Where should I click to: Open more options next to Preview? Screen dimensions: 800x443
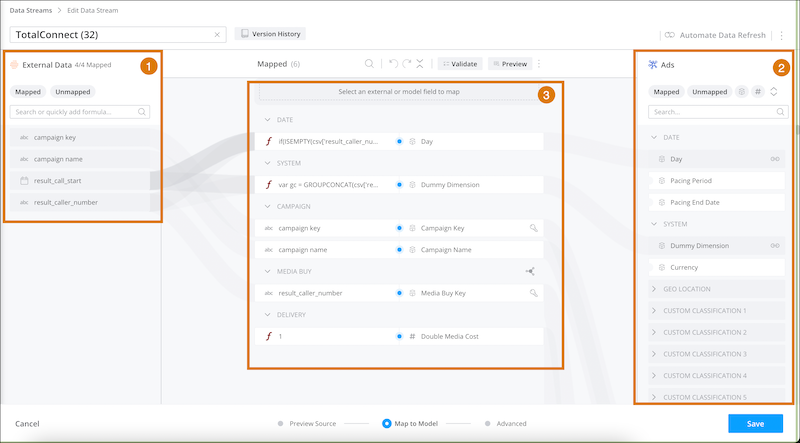pos(539,64)
